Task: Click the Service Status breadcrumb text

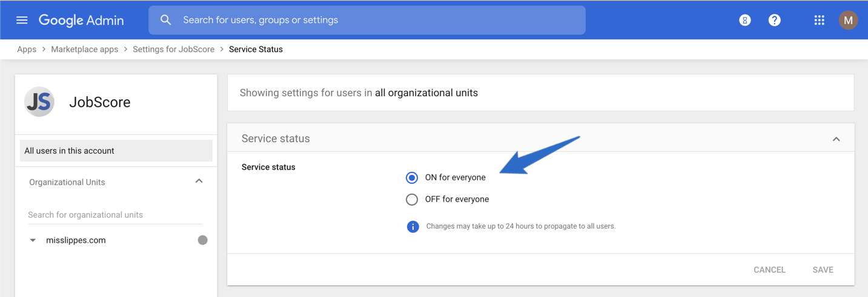Action: pyautogui.click(x=256, y=50)
